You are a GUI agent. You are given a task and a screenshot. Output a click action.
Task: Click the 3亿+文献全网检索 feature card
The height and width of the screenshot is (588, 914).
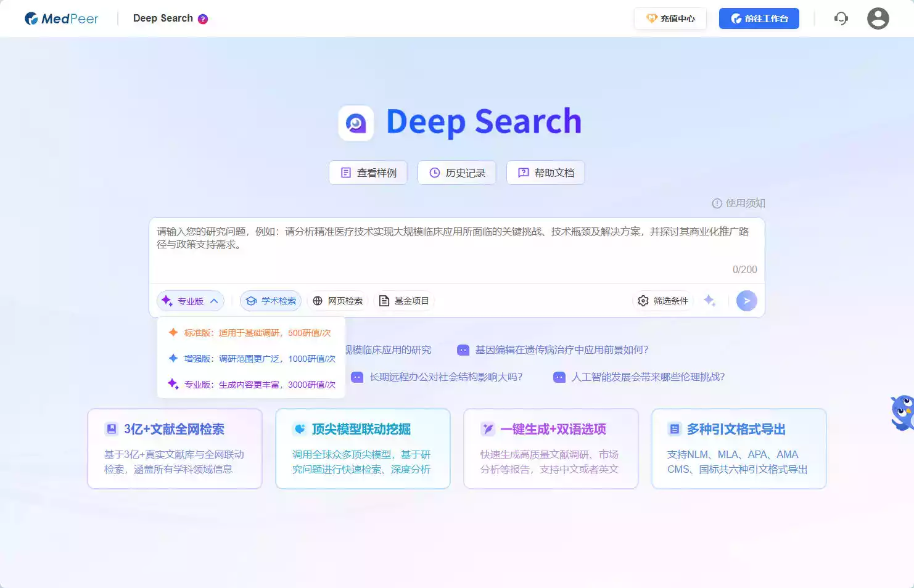click(175, 449)
